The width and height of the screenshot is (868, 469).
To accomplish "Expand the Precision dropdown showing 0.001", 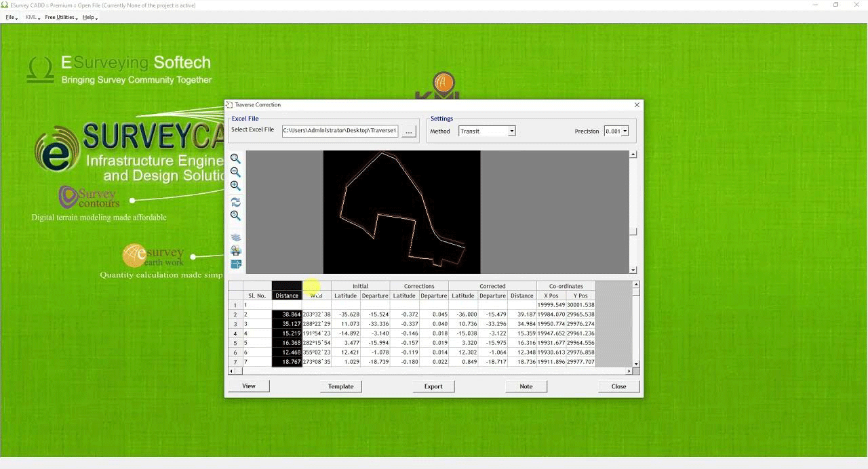I will (x=625, y=131).
